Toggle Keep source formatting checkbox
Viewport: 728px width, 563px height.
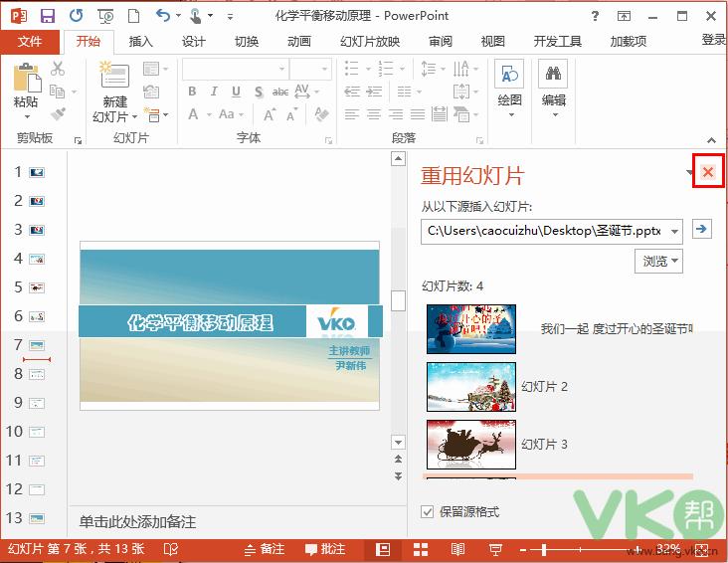(x=427, y=512)
